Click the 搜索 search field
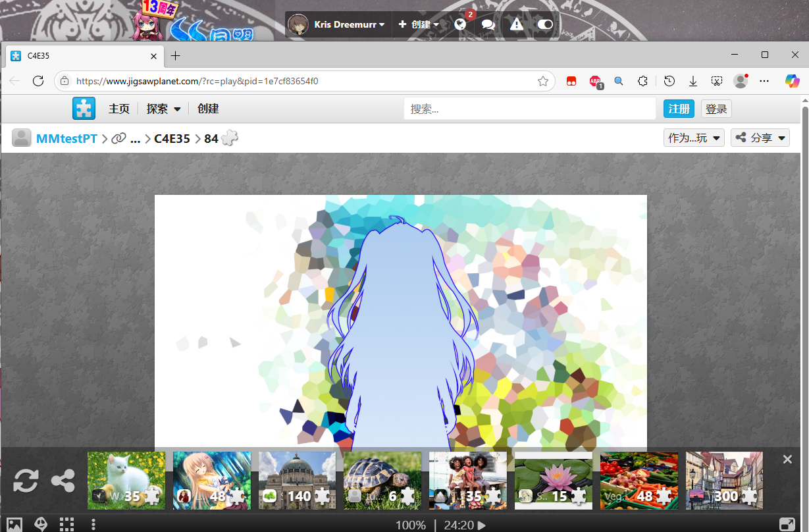This screenshot has width=809, height=532. click(x=530, y=109)
